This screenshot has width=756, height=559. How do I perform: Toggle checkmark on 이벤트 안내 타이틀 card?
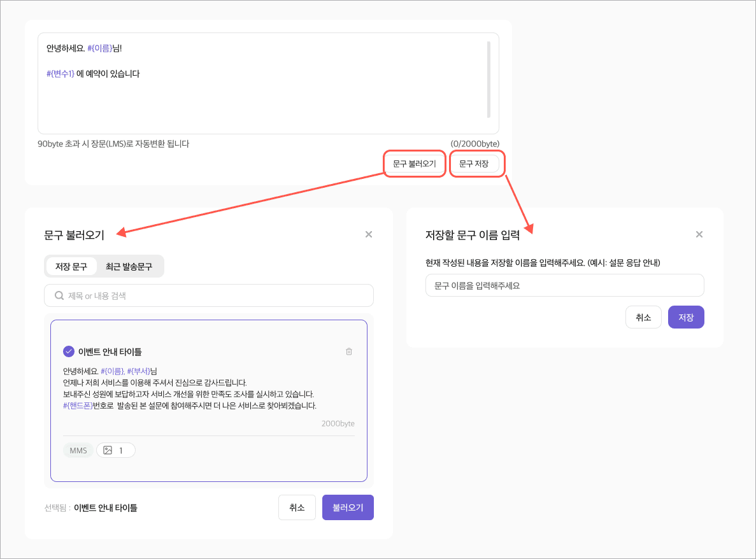pos(69,351)
